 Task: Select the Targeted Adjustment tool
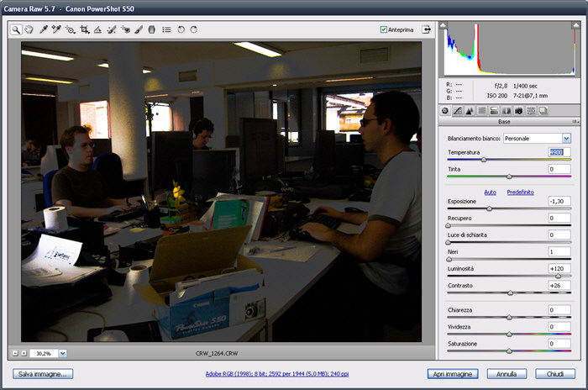pos(70,29)
